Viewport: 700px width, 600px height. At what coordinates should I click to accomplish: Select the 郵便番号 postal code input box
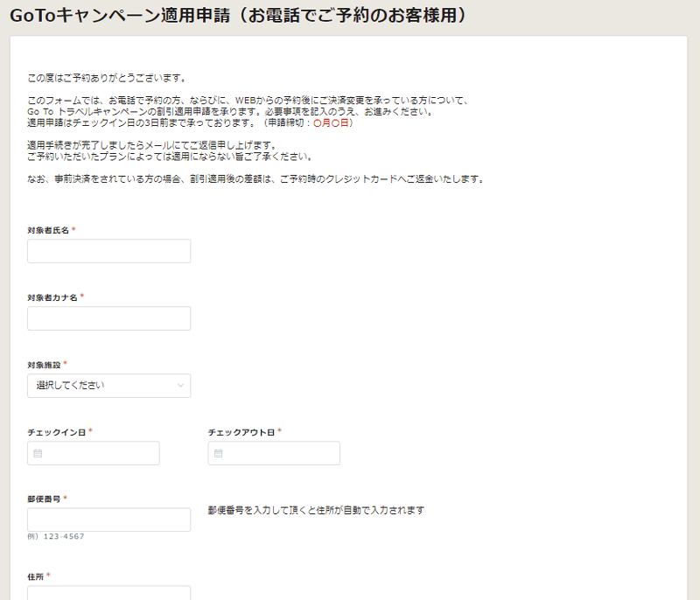(108, 520)
